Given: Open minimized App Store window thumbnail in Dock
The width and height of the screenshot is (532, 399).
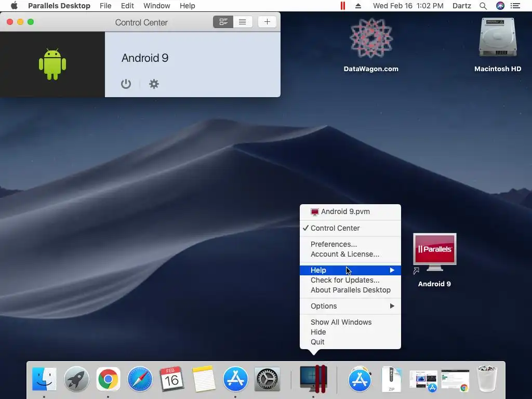Looking at the screenshot, I should point(423,380).
